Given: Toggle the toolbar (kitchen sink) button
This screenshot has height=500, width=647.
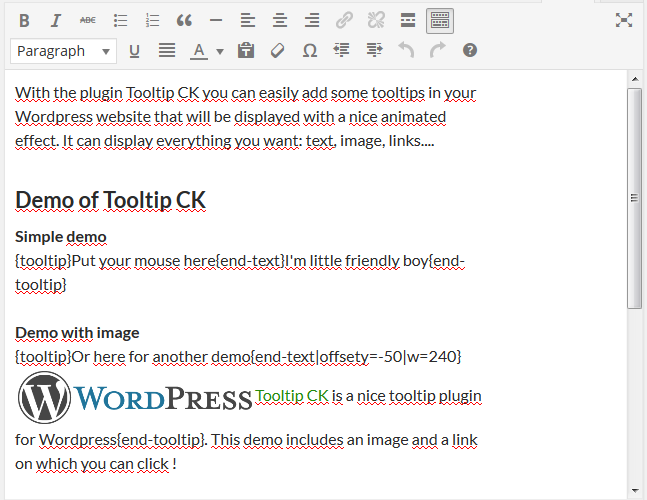Looking at the screenshot, I should [440, 21].
